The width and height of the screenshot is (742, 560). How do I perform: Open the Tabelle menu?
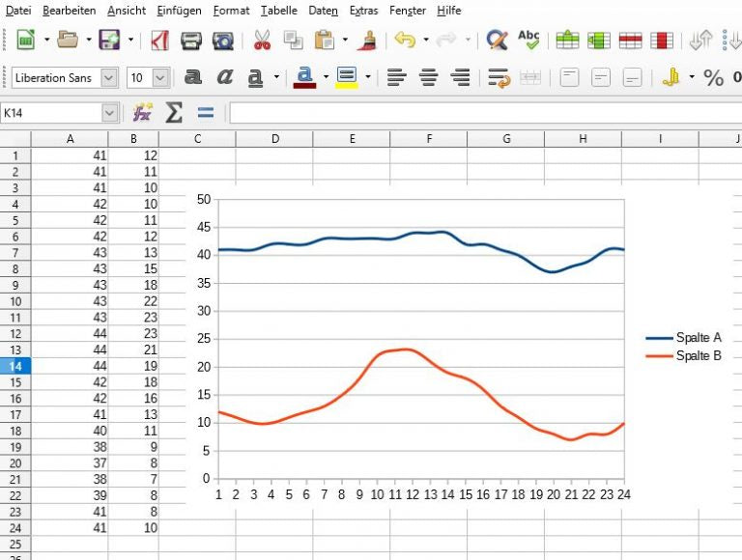point(278,11)
